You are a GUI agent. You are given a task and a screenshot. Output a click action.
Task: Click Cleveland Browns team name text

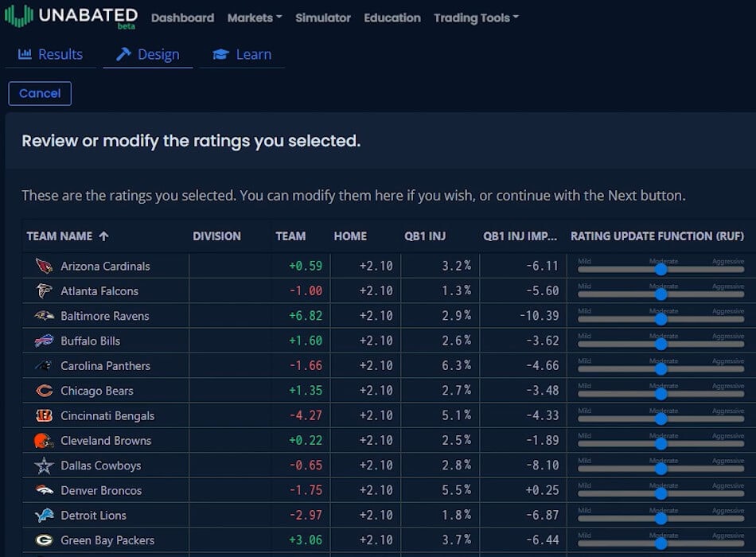click(x=106, y=441)
